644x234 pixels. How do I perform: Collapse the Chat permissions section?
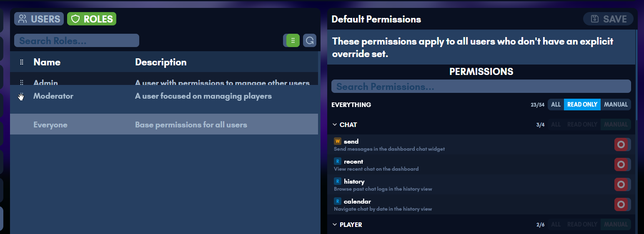335,124
